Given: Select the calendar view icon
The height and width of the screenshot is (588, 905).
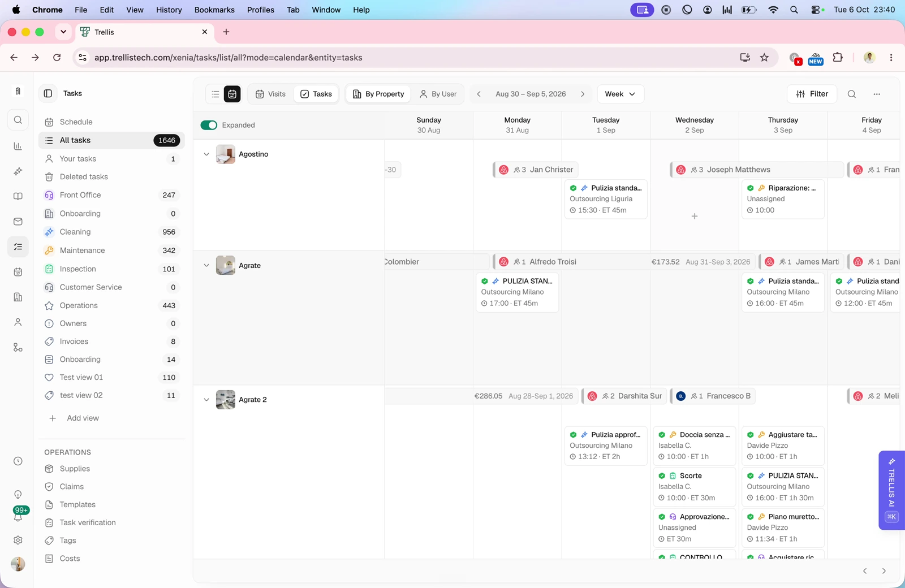Looking at the screenshot, I should click(x=232, y=94).
